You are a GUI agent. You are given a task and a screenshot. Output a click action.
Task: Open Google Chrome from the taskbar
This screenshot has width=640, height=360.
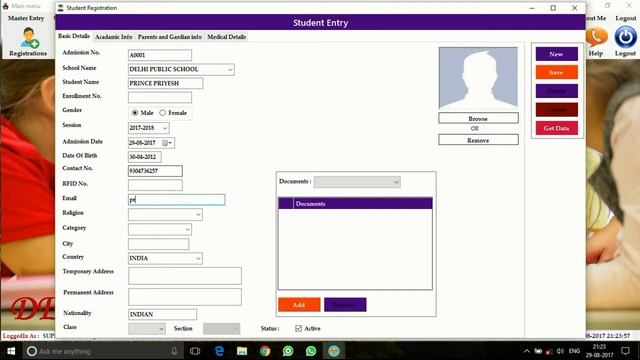pos(265,351)
